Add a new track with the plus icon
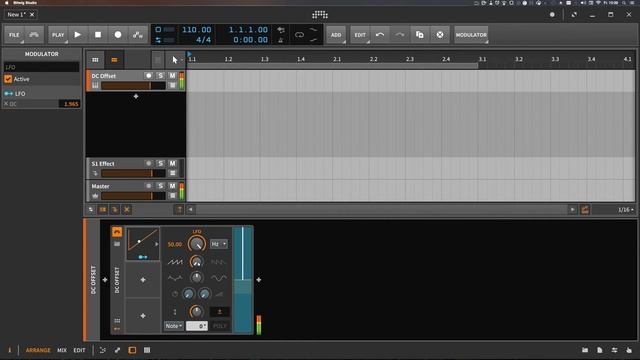Image resolution: width=640 pixels, height=360 pixels. [136, 96]
